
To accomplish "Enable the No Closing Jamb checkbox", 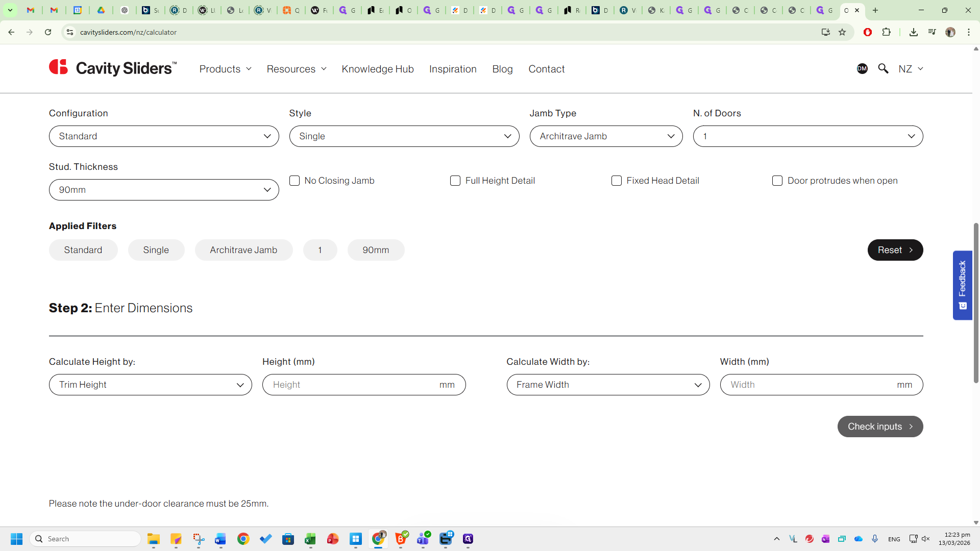I will pyautogui.click(x=295, y=181).
